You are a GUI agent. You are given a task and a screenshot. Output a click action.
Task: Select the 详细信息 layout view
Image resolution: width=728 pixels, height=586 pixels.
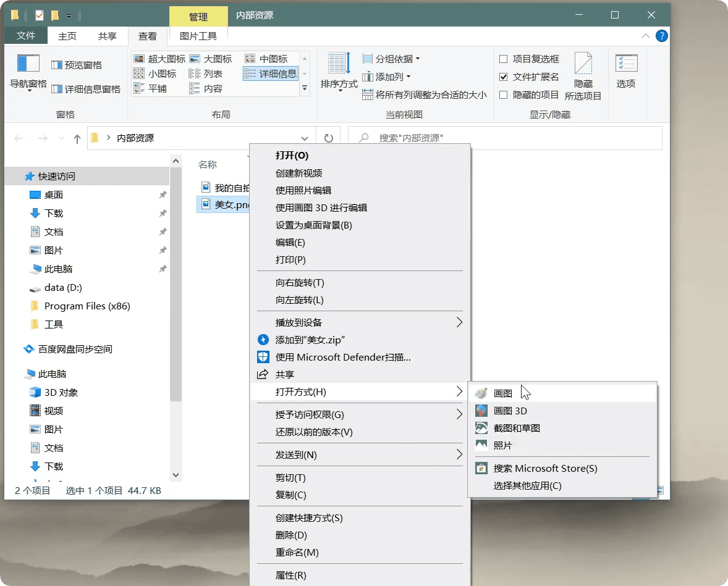tap(271, 74)
